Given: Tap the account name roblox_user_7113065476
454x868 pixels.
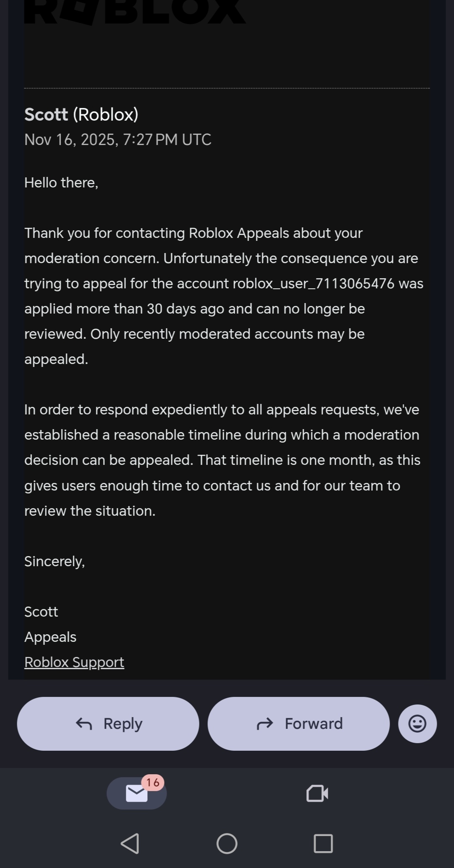Looking at the screenshot, I should (x=313, y=283).
